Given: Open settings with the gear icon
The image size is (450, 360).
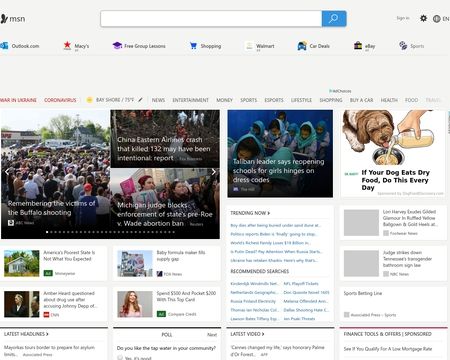Looking at the screenshot, I should pos(423,18).
